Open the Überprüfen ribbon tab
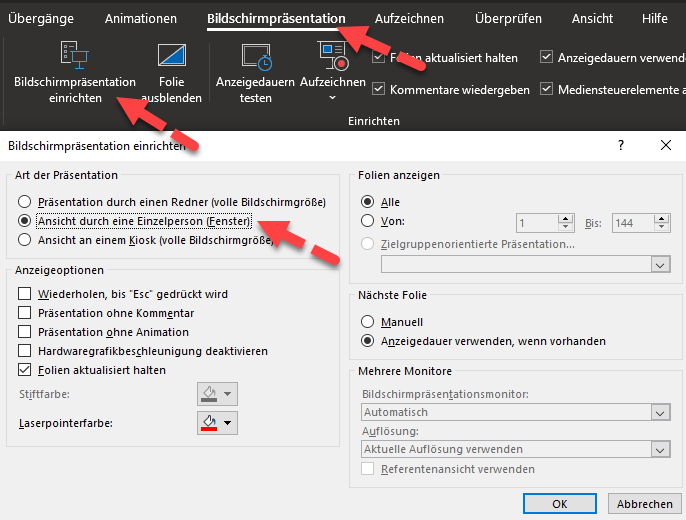The width and height of the screenshot is (686, 520). point(509,18)
